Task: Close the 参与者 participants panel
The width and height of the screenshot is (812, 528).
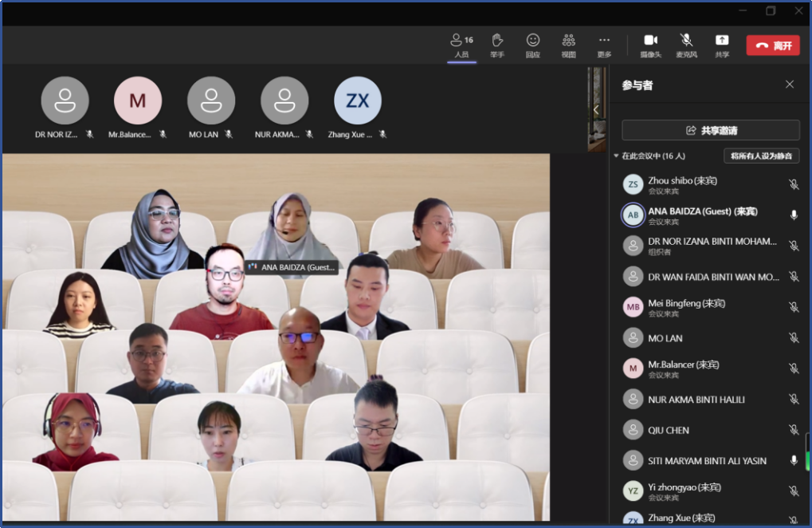Action: tap(790, 85)
